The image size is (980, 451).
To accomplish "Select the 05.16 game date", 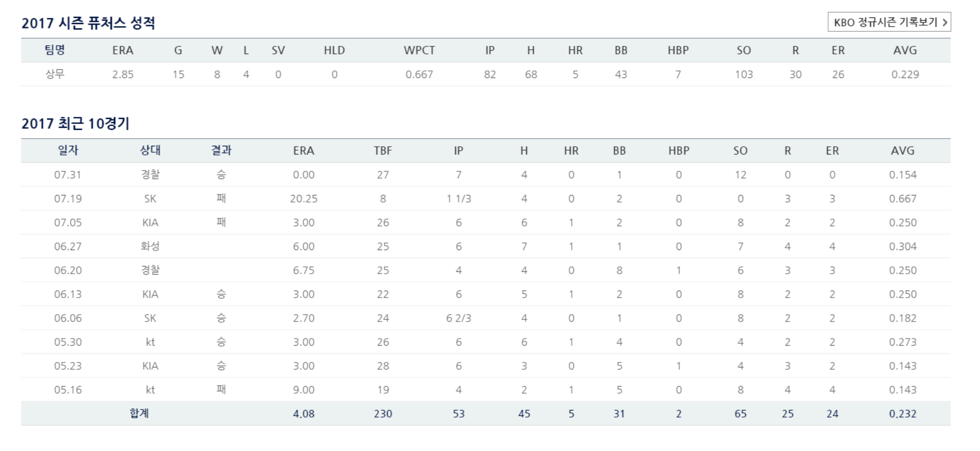I will pos(68,390).
